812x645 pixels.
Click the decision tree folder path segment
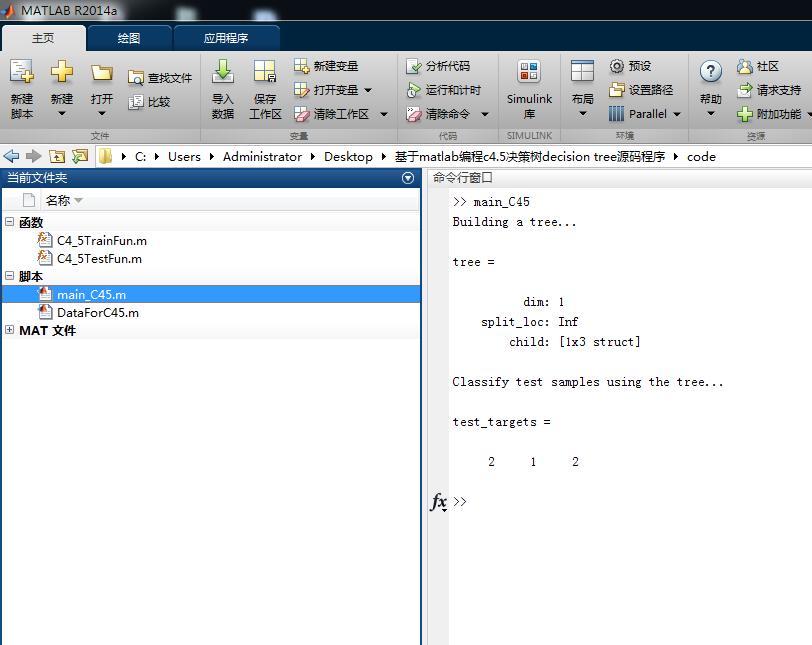point(530,156)
